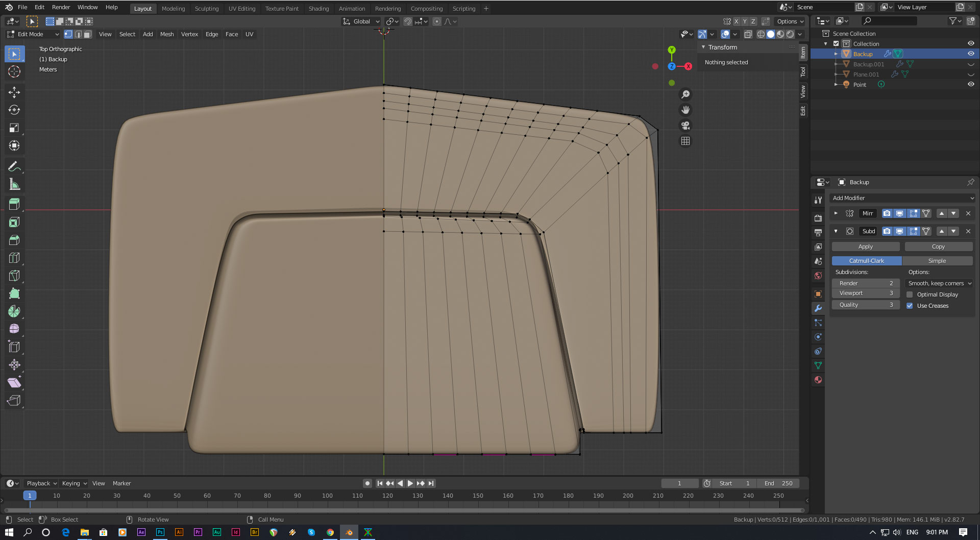Image resolution: width=980 pixels, height=540 pixels.
Task: Enable vertex select mode
Action: (x=68, y=34)
